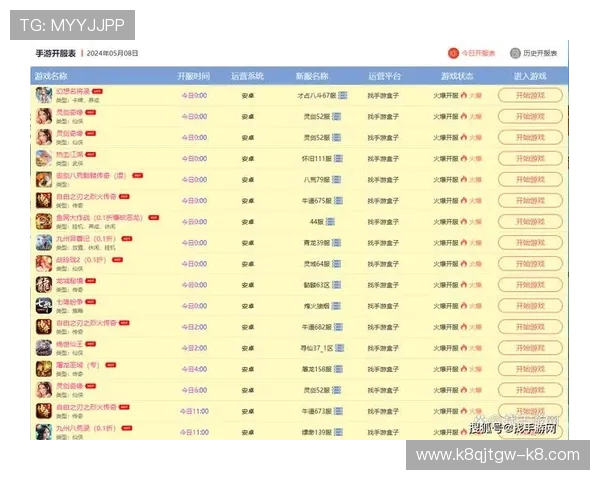Image resolution: width=600 pixels, height=480 pixels.
Task: Click the 游戏名称 column header
Action: click(x=51, y=76)
